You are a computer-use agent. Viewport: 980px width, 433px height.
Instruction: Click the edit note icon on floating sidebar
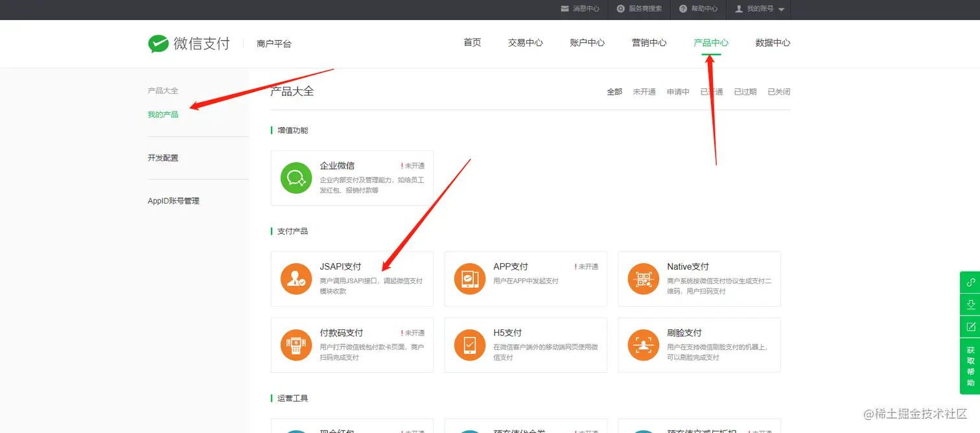click(970, 326)
